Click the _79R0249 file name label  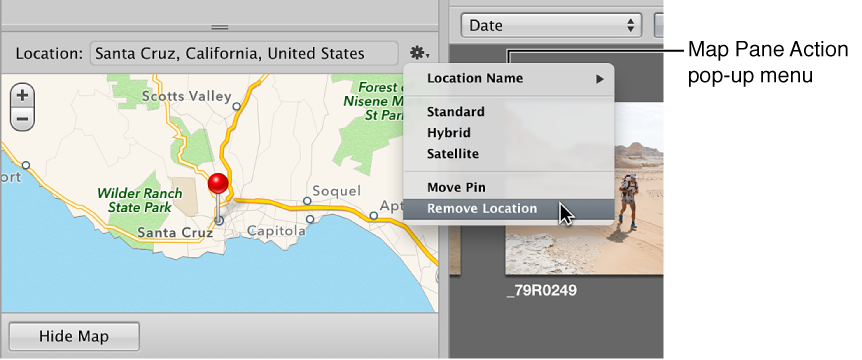(x=541, y=291)
